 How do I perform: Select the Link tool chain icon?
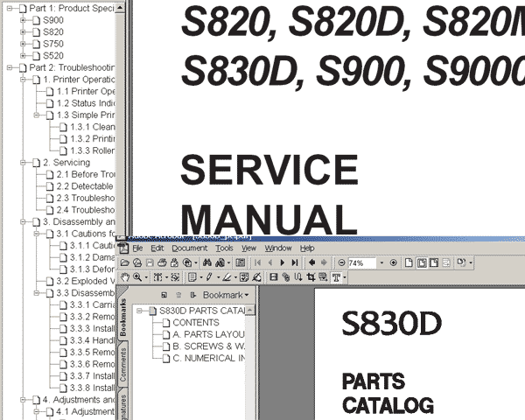(x=286, y=277)
